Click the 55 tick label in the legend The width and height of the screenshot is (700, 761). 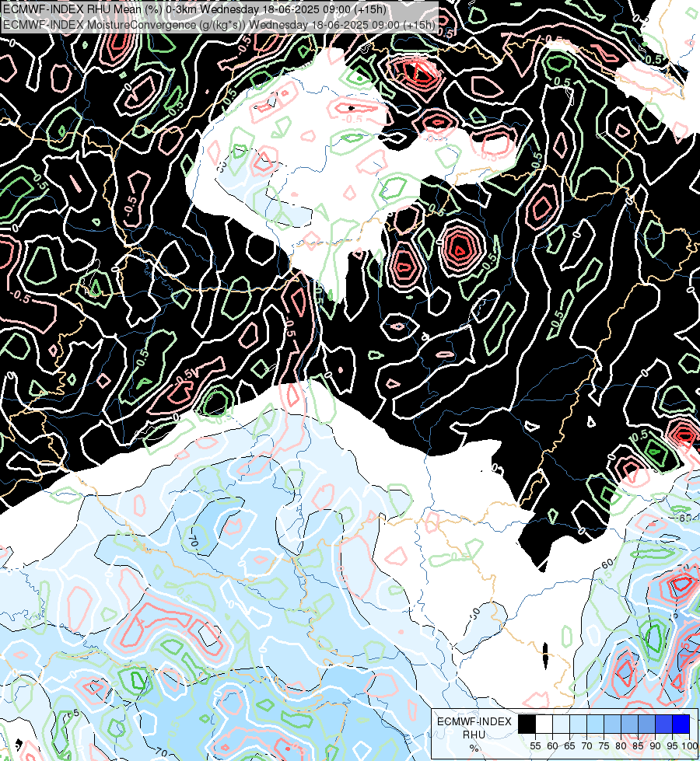(535, 746)
